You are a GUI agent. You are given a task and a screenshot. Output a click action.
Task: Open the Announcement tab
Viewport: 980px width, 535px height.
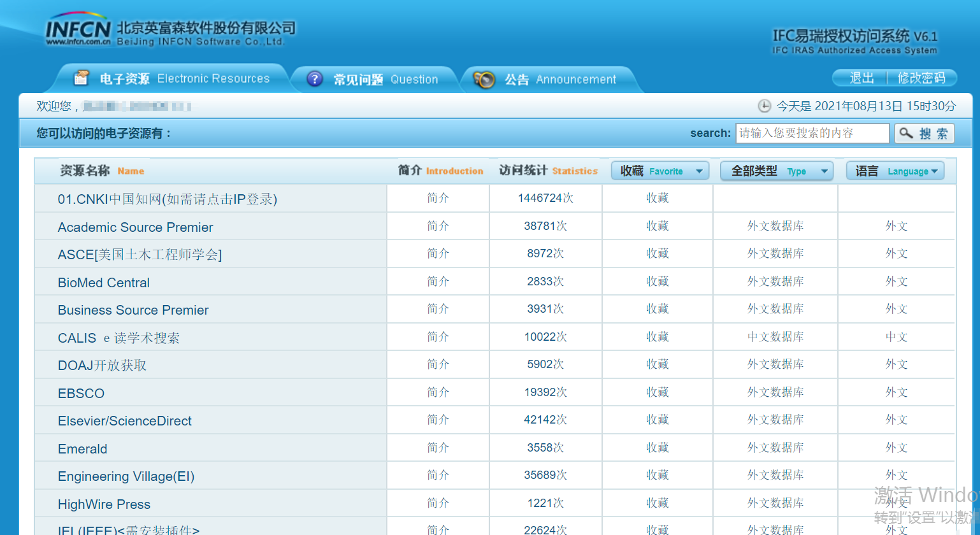coord(560,80)
